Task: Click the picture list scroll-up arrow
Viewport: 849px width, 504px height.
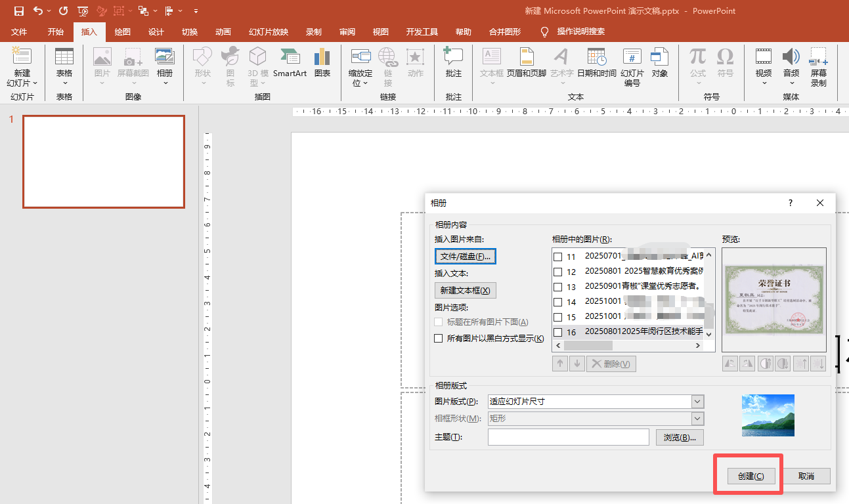Action: pyautogui.click(x=708, y=254)
